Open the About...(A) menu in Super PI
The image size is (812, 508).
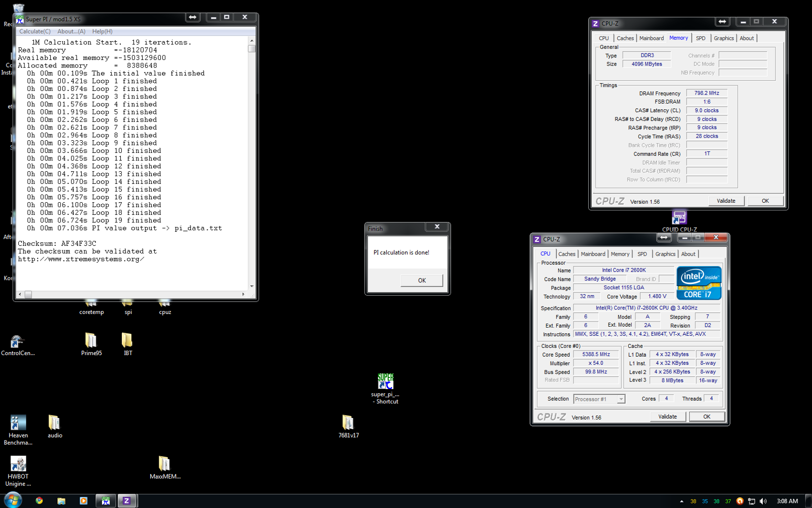click(72, 31)
